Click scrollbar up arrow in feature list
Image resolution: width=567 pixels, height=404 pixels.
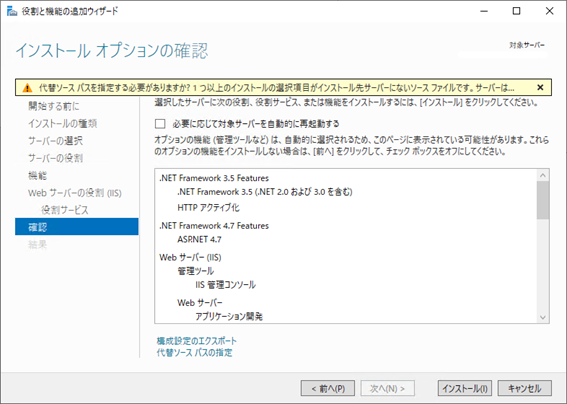point(543,175)
